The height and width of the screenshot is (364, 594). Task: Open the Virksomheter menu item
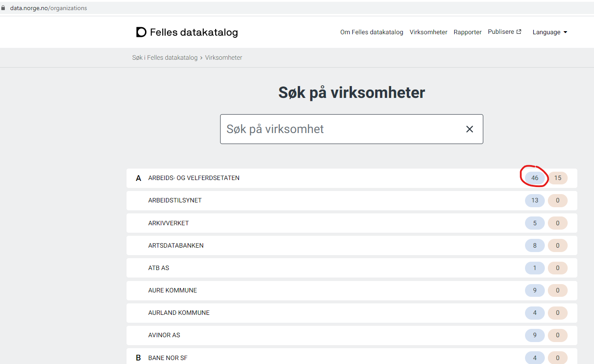click(428, 32)
